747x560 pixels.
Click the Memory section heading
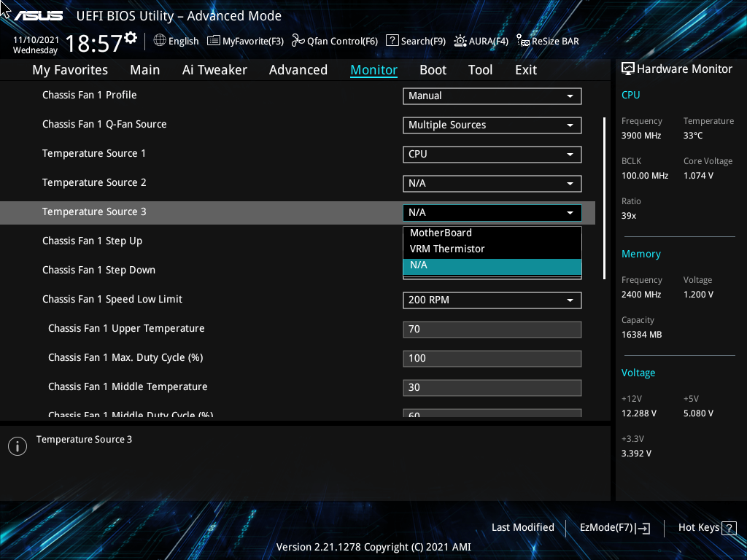641,254
